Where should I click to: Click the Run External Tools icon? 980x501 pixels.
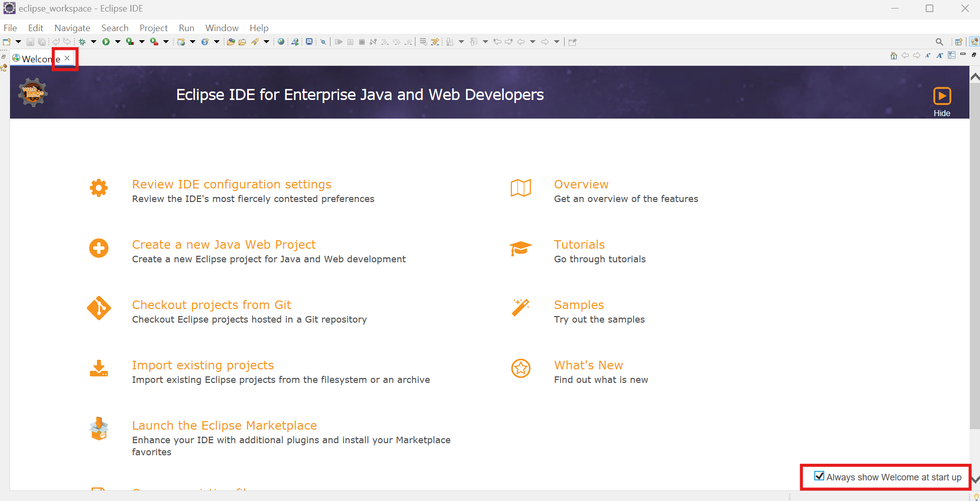(154, 42)
